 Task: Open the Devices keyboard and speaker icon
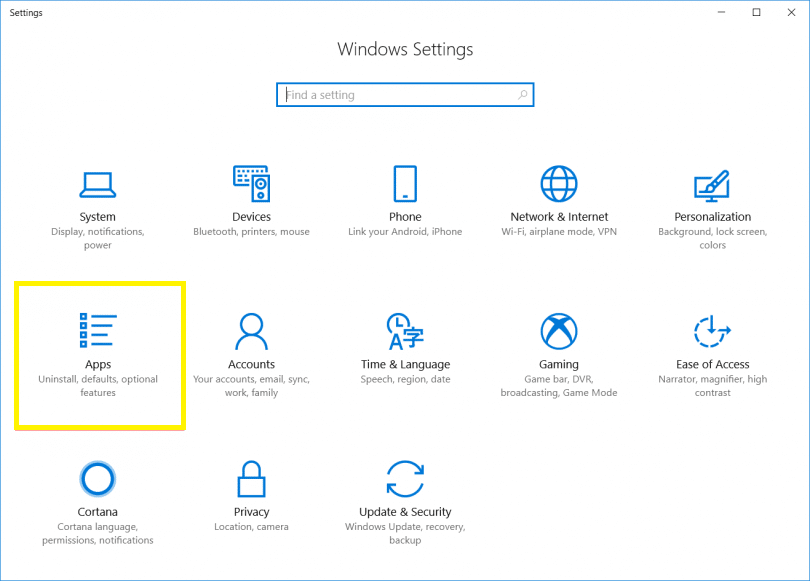pos(251,183)
